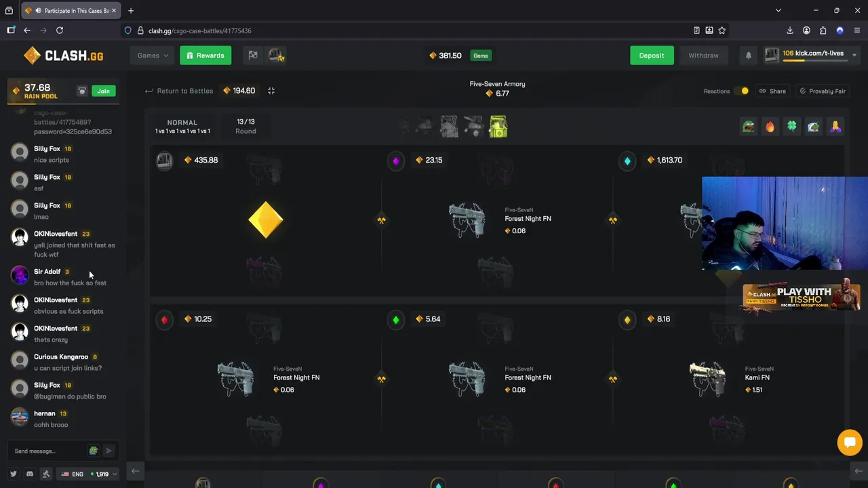Open the notifications bell icon

point(749,56)
